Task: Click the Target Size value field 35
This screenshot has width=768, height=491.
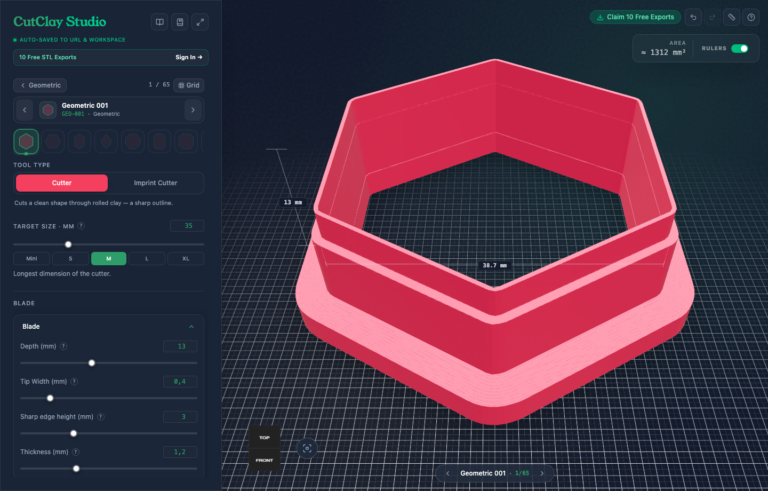Action: click(x=187, y=226)
